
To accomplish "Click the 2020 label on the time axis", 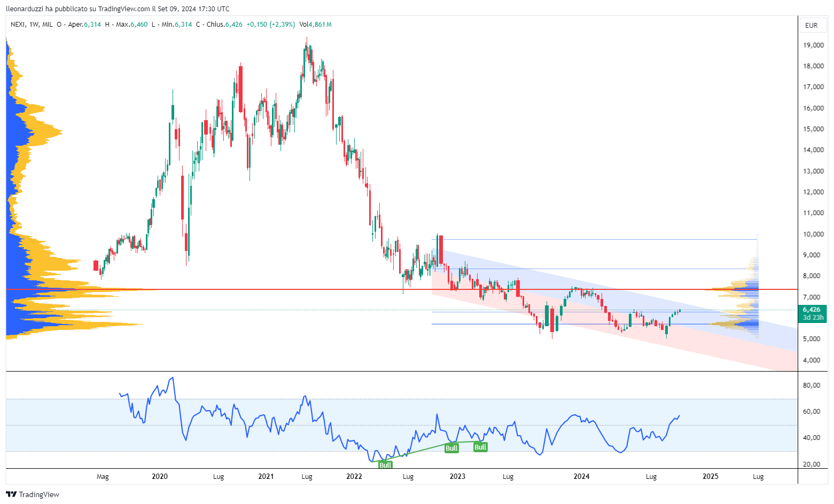I will pos(160,476).
